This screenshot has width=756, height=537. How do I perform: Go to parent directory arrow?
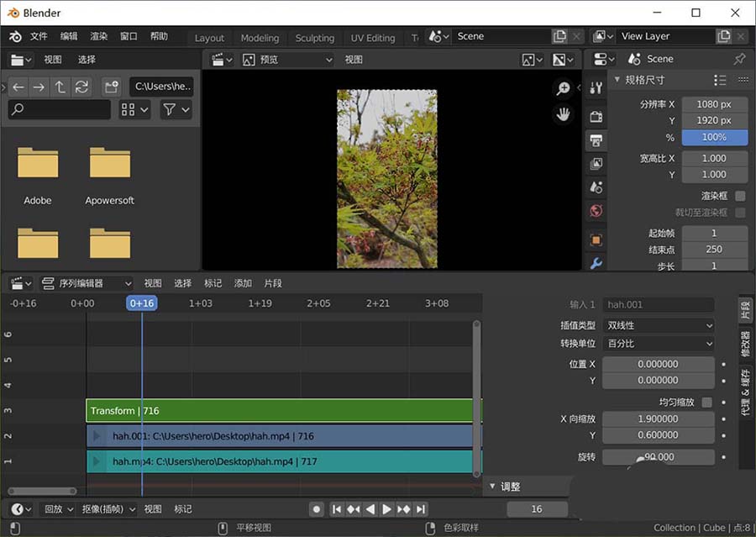tap(60, 87)
